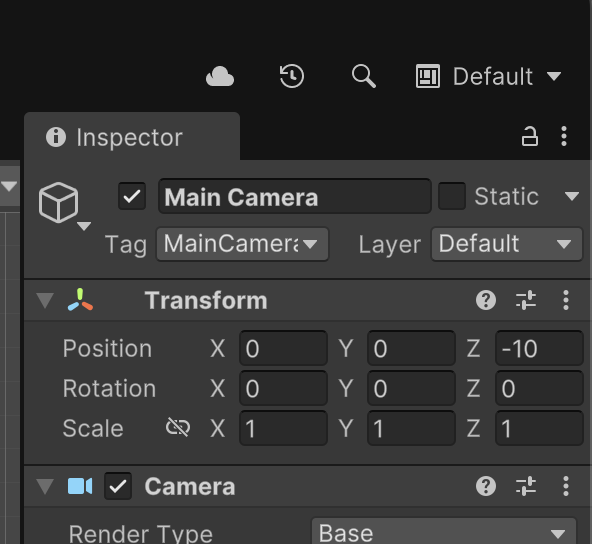Image resolution: width=592 pixels, height=544 pixels.
Task: Disable the Camera component checkbox
Action: pos(118,486)
